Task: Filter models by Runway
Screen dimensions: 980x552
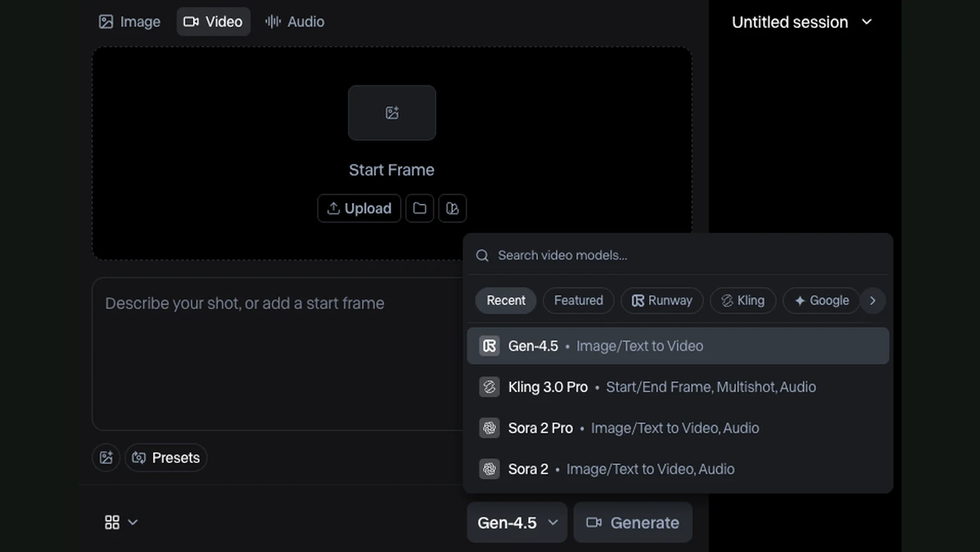Action: (661, 301)
